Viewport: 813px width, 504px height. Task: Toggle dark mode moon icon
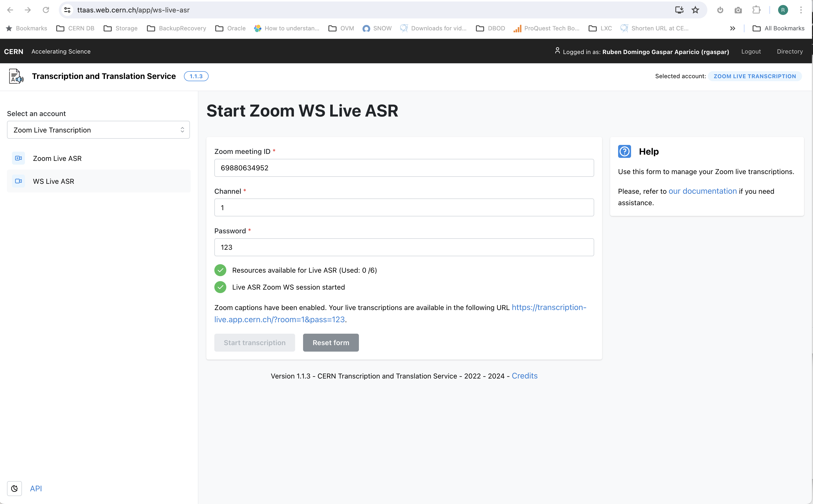(14, 488)
